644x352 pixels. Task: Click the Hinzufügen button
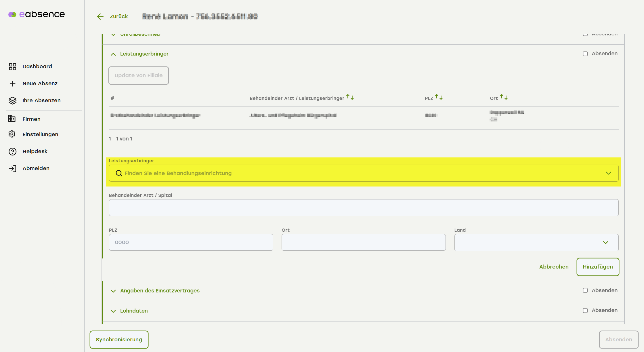[x=598, y=267]
